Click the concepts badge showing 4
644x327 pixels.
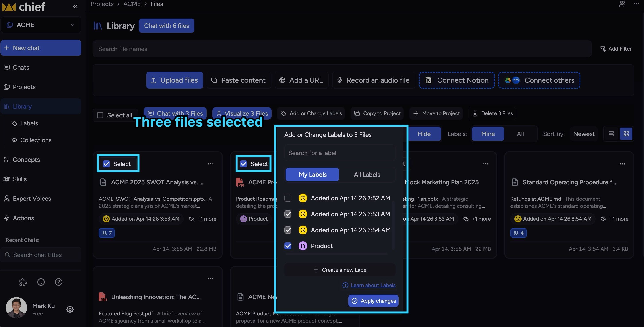click(518, 233)
